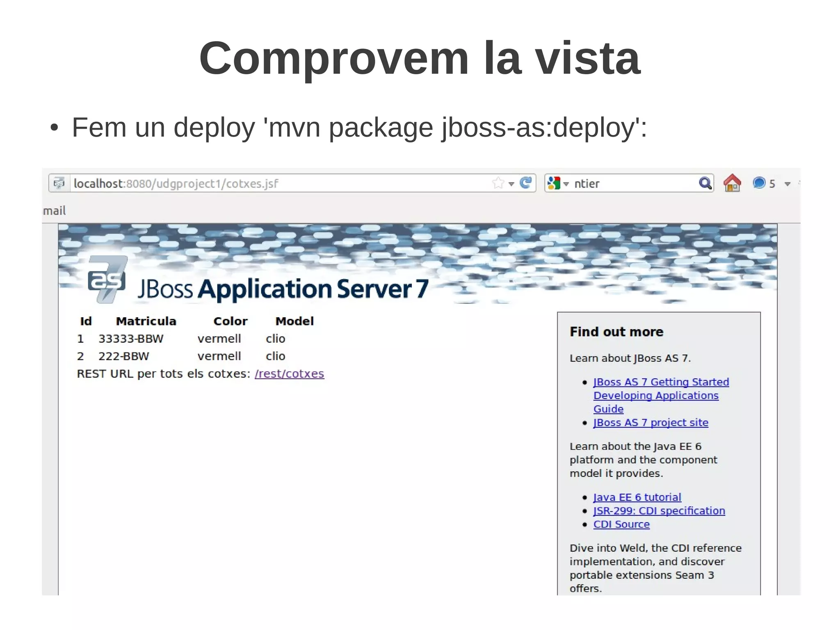Click 'vermell' in the row of 33333-BBW

coord(219,339)
